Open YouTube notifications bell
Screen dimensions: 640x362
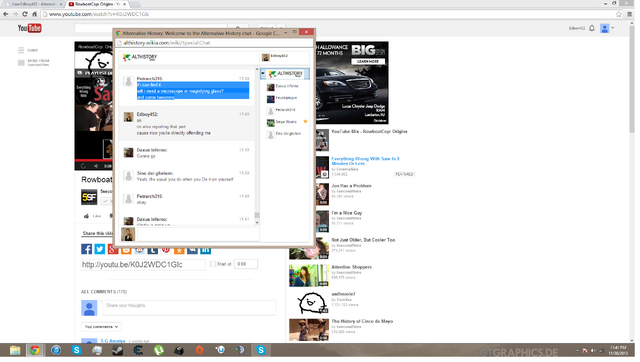click(592, 28)
